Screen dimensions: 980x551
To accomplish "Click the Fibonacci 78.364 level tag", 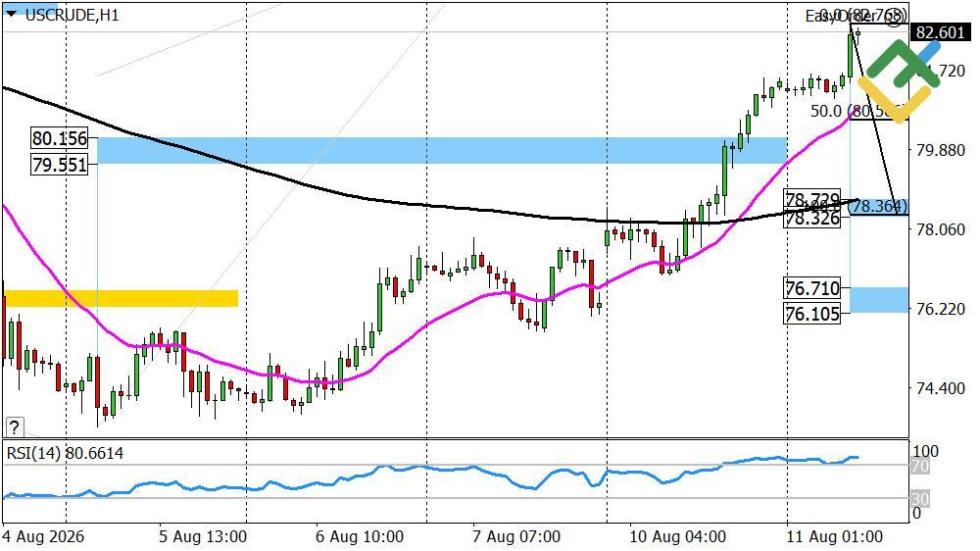I will pyautogui.click(x=878, y=207).
